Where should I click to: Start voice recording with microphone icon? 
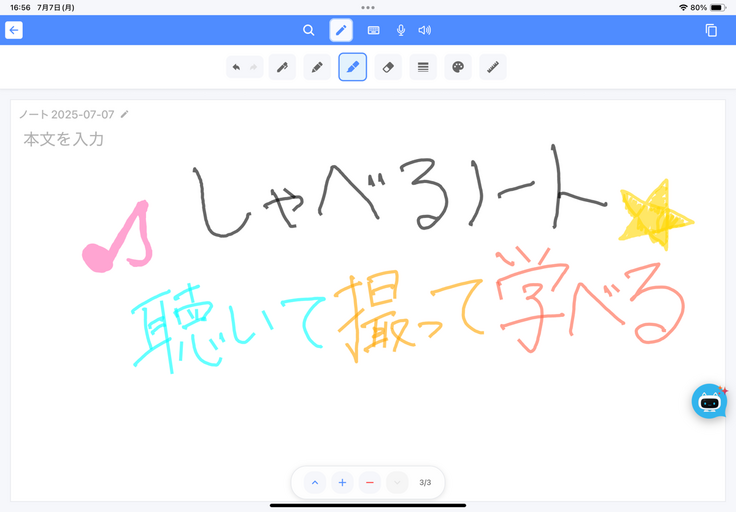click(x=401, y=30)
